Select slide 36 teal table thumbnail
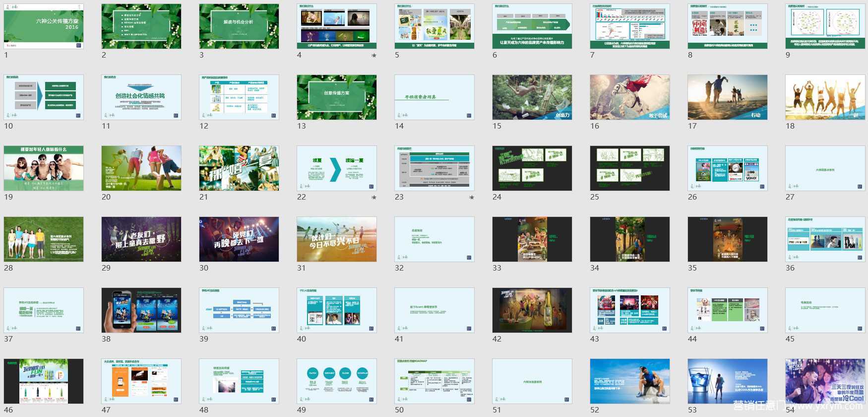Image resolution: width=868 pixels, height=417 pixels. 825,239
